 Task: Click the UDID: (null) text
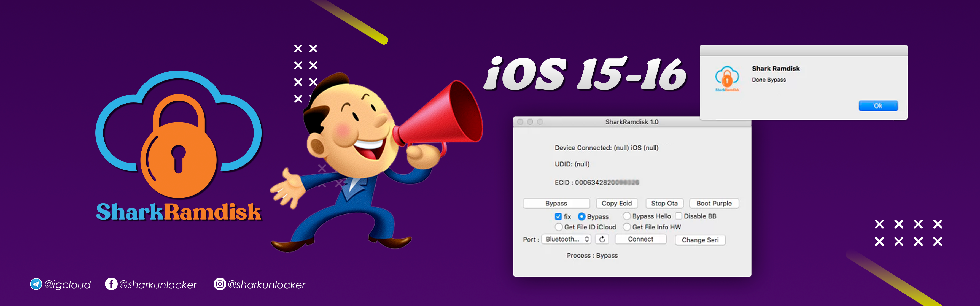click(572, 164)
